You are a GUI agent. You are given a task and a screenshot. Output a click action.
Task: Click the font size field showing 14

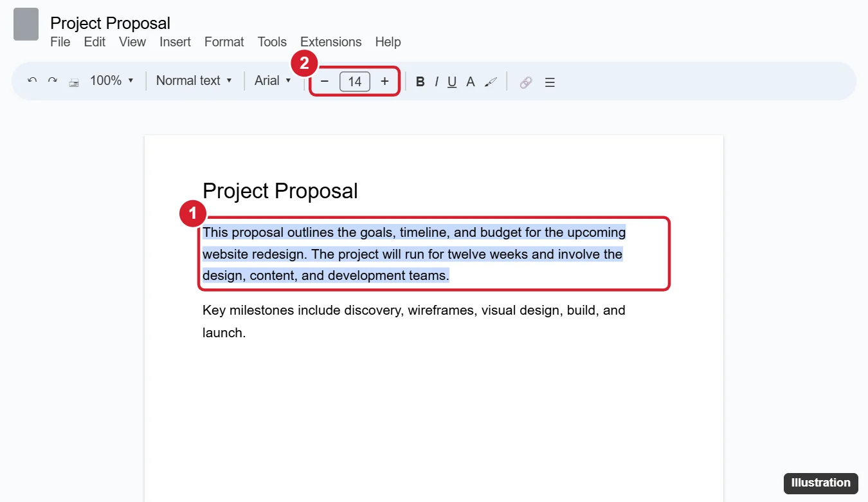[x=355, y=81]
